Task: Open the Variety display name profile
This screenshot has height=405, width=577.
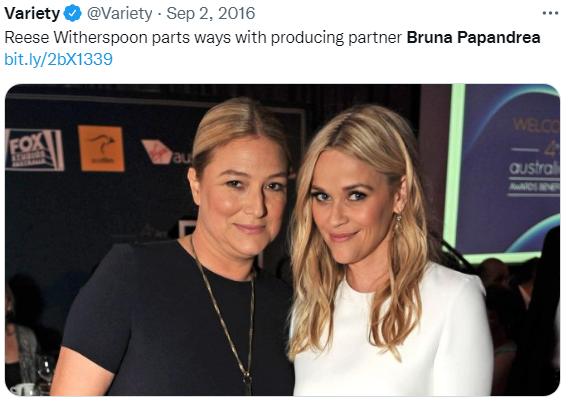Action: 32,14
